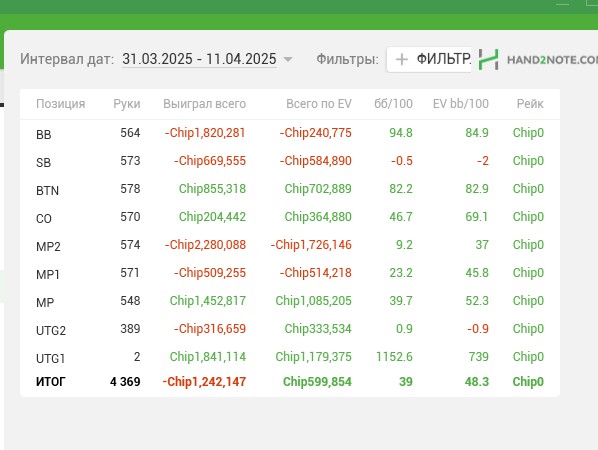Click the plus icon in the filter button
Screen dimensions: 598x450
point(402,59)
